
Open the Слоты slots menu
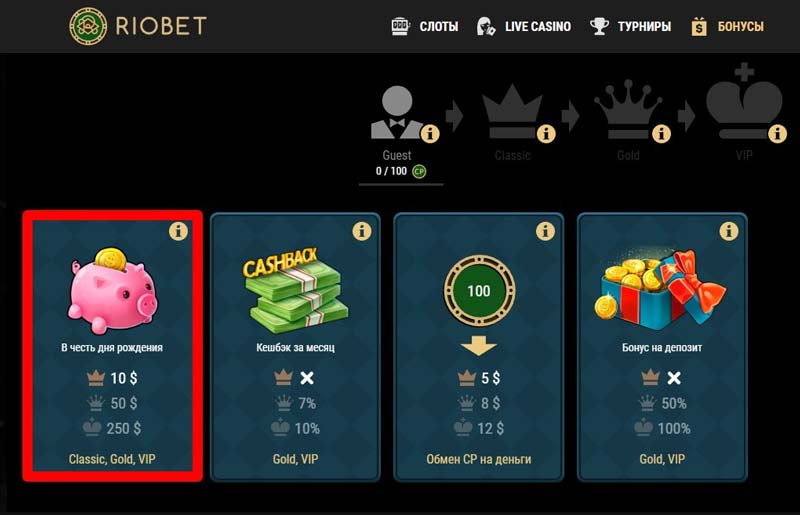[x=424, y=27]
